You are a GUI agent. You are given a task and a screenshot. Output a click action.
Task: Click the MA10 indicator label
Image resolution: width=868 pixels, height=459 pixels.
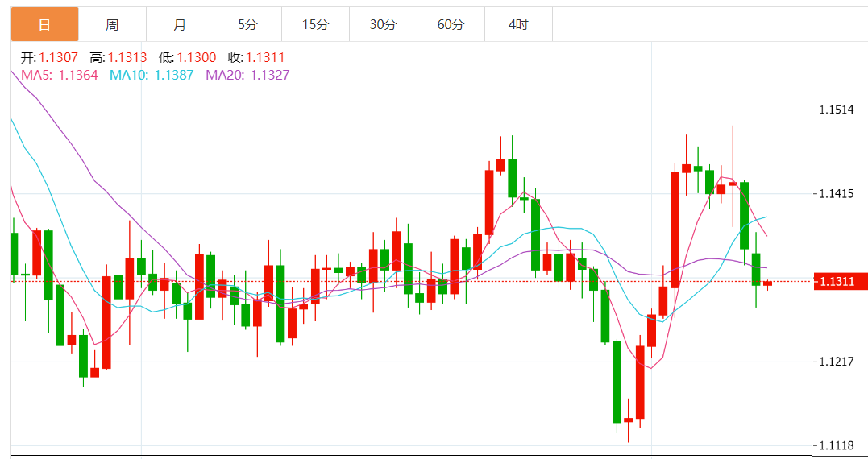pyautogui.click(x=151, y=75)
